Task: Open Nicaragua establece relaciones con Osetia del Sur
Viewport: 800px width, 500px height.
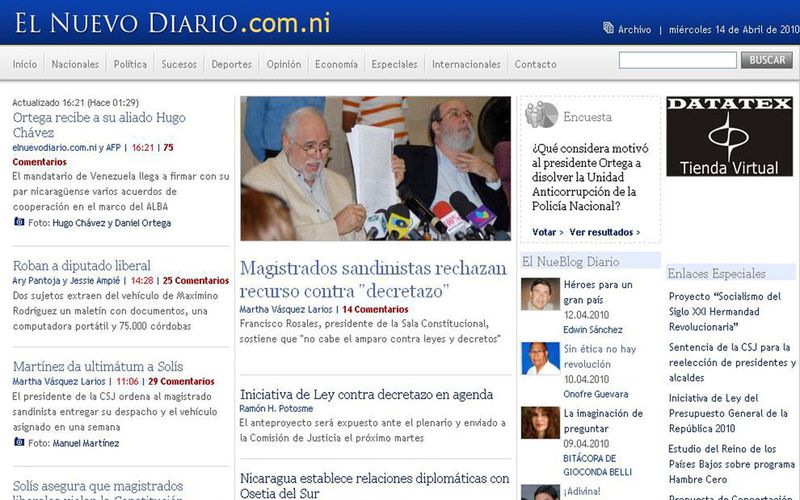Action: [374, 486]
